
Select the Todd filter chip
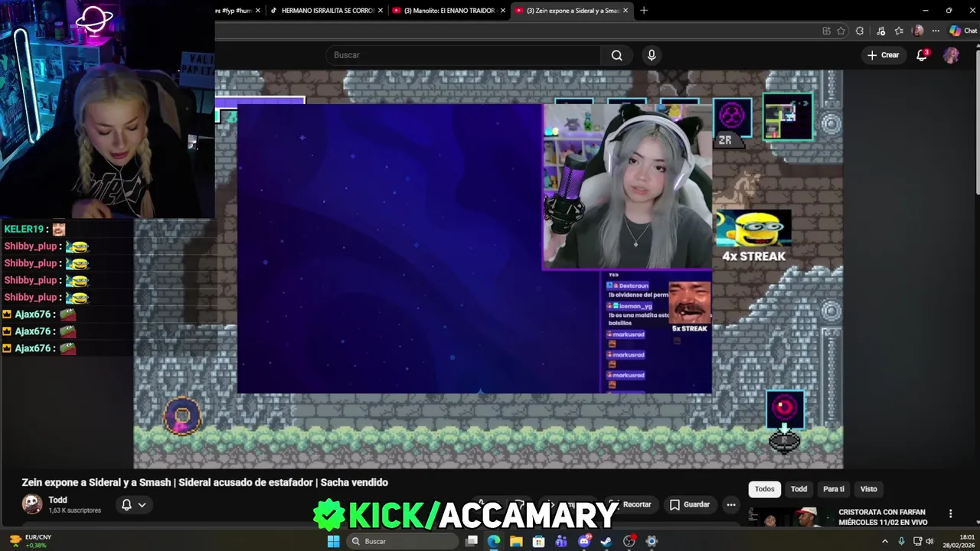tap(799, 489)
